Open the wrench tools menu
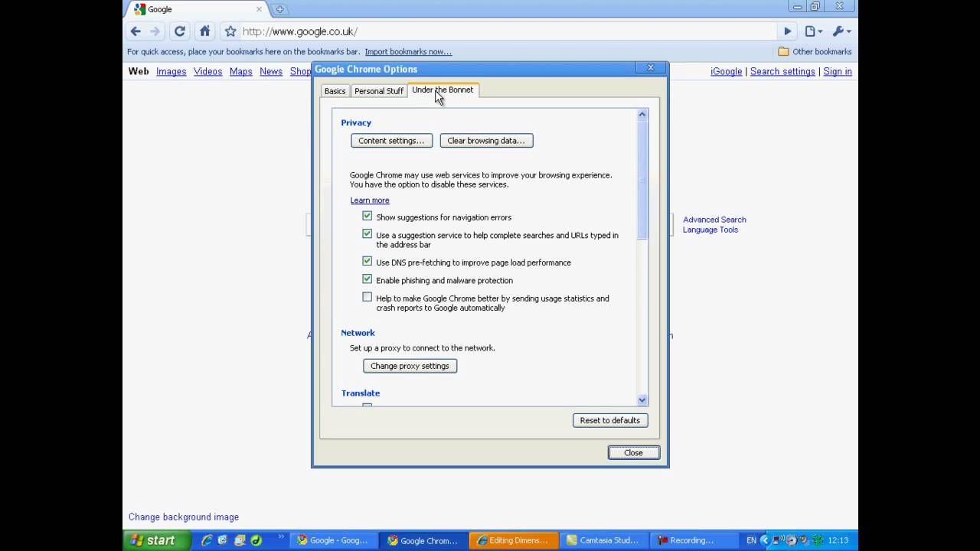Viewport: 980px width, 551px height. 841,31
